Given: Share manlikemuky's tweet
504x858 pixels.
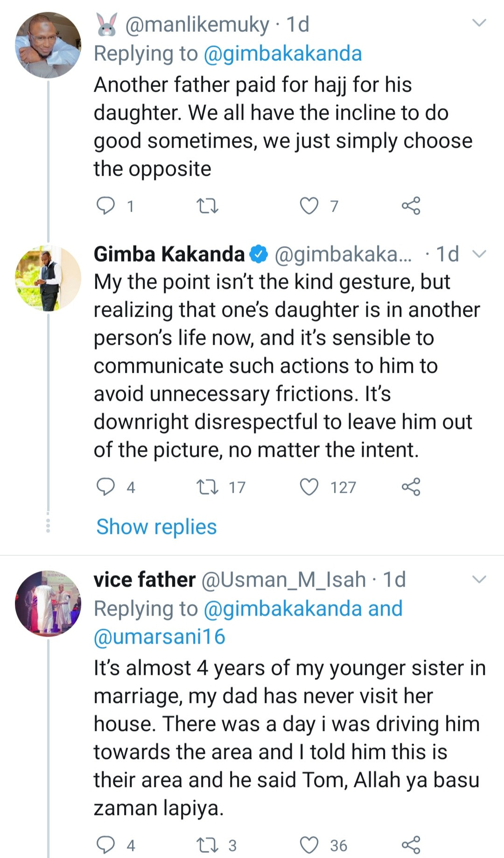Looking at the screenshot, I should (411, 206).
